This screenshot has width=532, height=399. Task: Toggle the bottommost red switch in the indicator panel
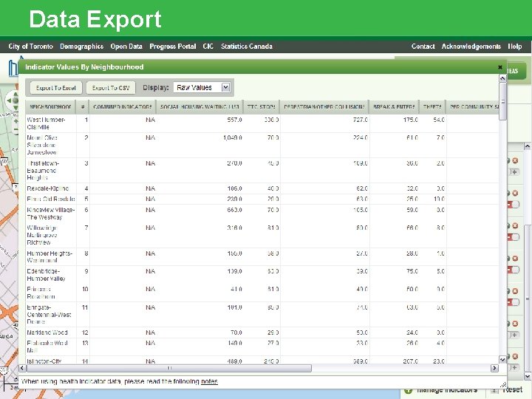514,302
